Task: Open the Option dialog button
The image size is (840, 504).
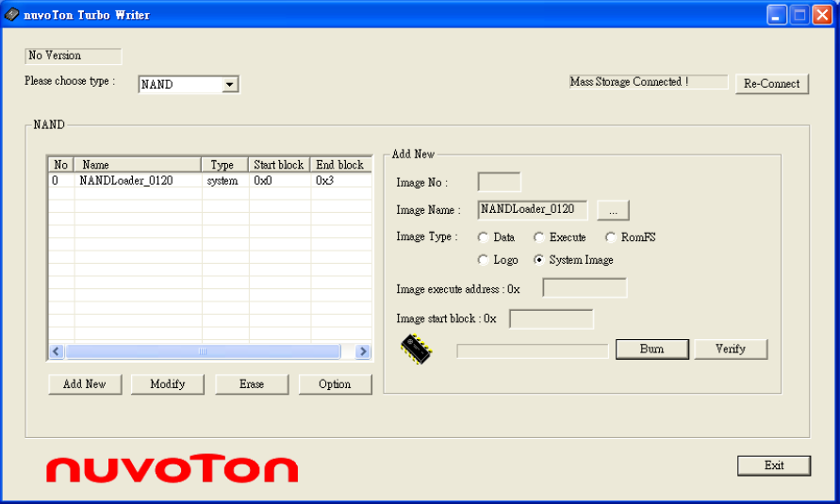Action: [x=335, y=384]
